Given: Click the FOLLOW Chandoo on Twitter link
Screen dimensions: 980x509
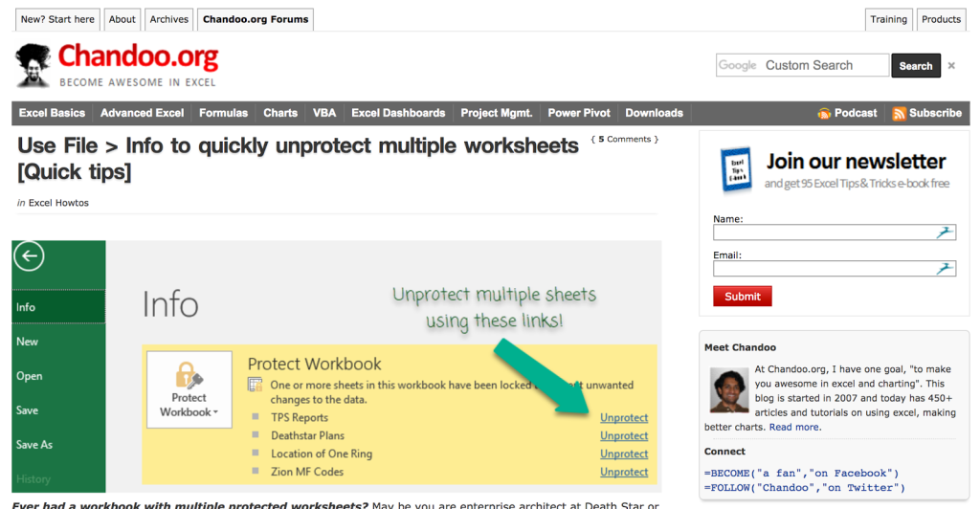Looking at the screenshot, I should coord(804,488).
